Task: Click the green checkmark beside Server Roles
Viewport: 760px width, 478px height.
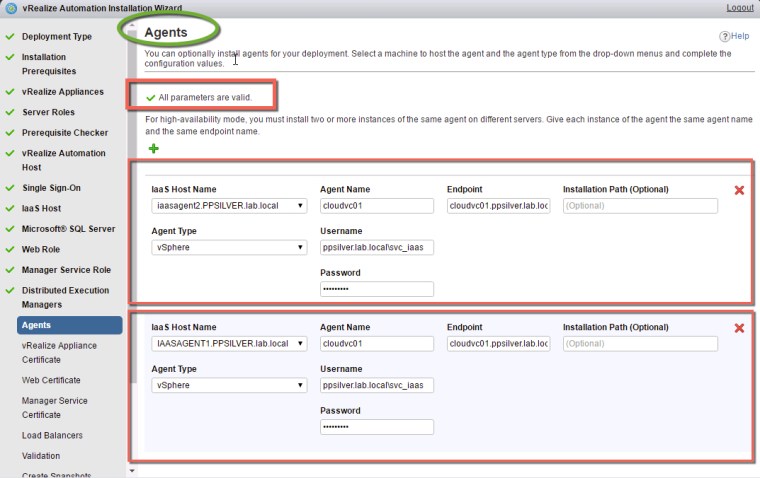Action: pos(9,112)
